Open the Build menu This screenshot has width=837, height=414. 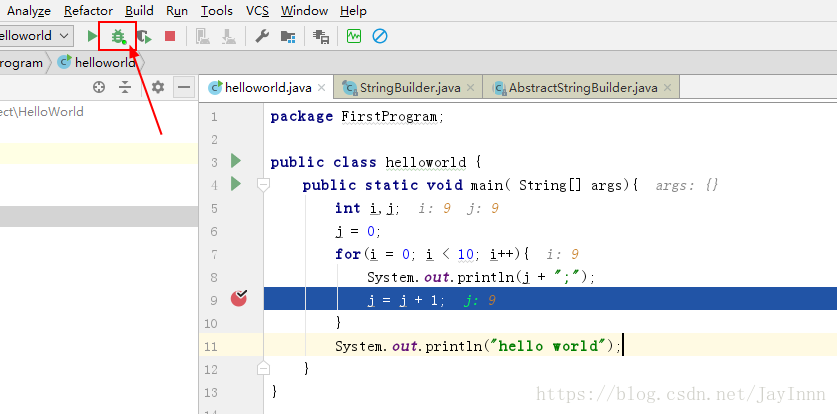139,11
